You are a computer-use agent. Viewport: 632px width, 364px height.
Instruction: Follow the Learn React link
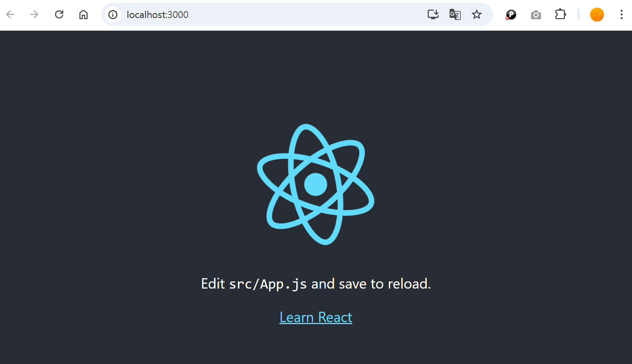[x=316, y=317]
